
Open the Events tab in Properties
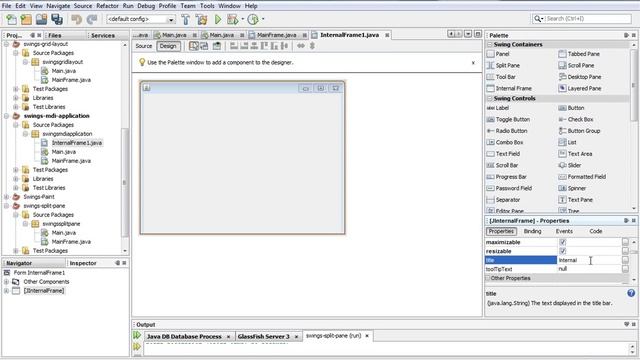pyautogui.click(x=564, y=231)
